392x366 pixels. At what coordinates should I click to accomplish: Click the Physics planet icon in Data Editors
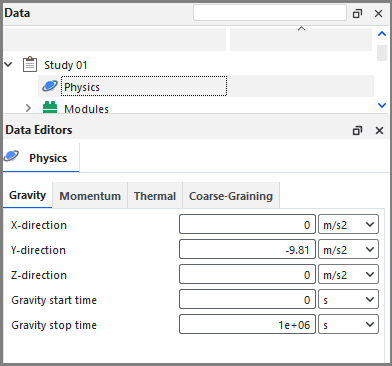coord(11,156)
